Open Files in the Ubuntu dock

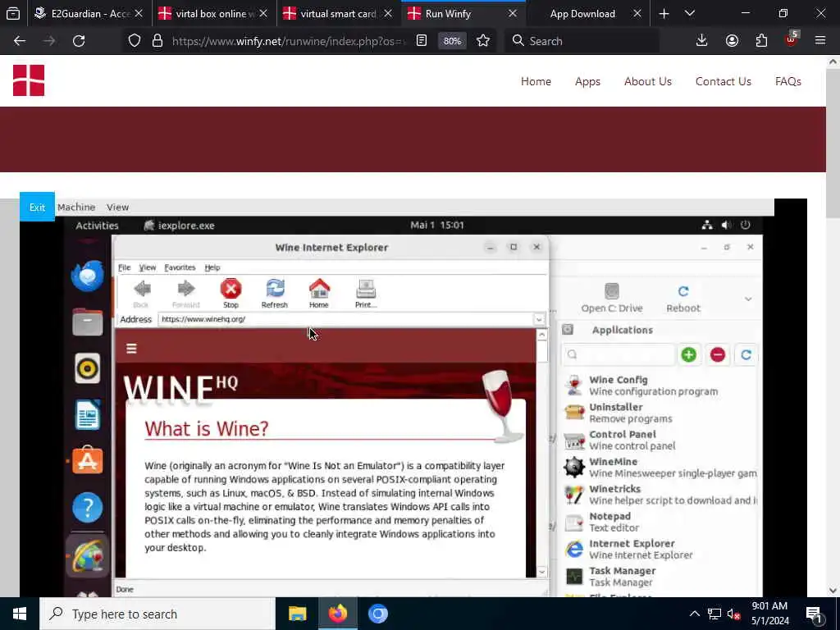tap(87, 322)
